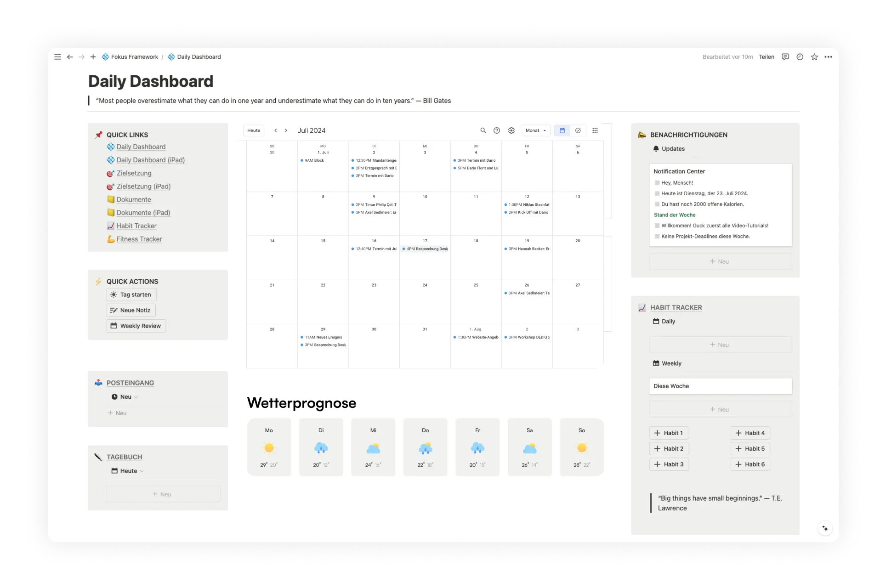Open the Monat view dropdown

(536, 130)
